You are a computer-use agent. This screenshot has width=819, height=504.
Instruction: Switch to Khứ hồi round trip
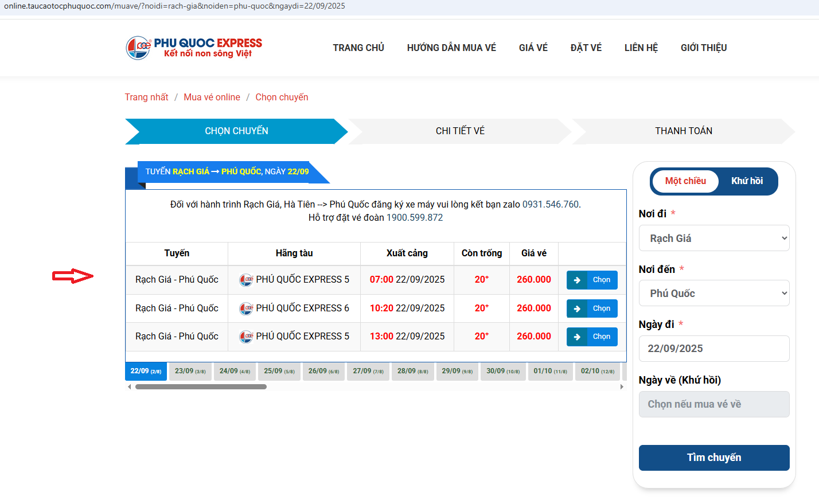point(747,181)
